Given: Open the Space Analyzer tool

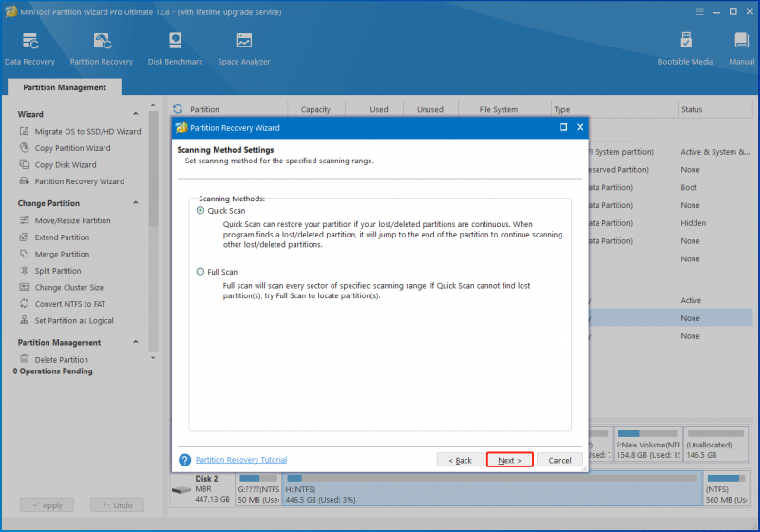Looking at the screenshot, I should pos(244,48).
